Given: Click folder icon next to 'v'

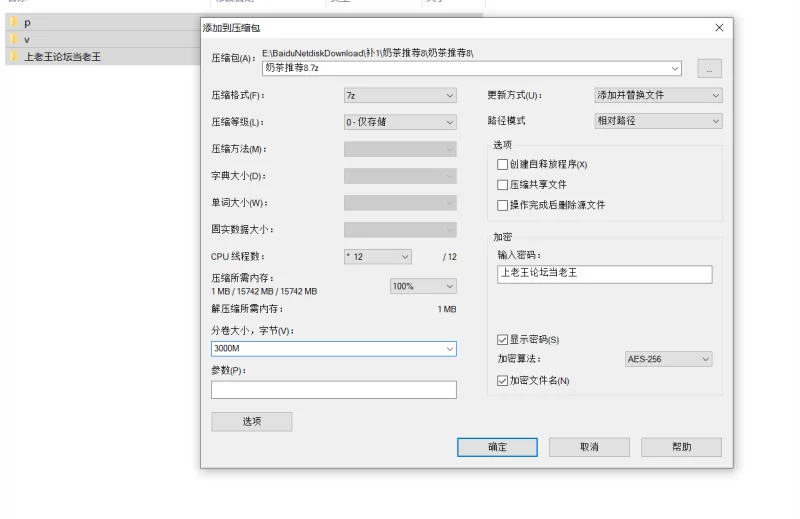Looking at the screenshot, I should (x=14, y=39).
